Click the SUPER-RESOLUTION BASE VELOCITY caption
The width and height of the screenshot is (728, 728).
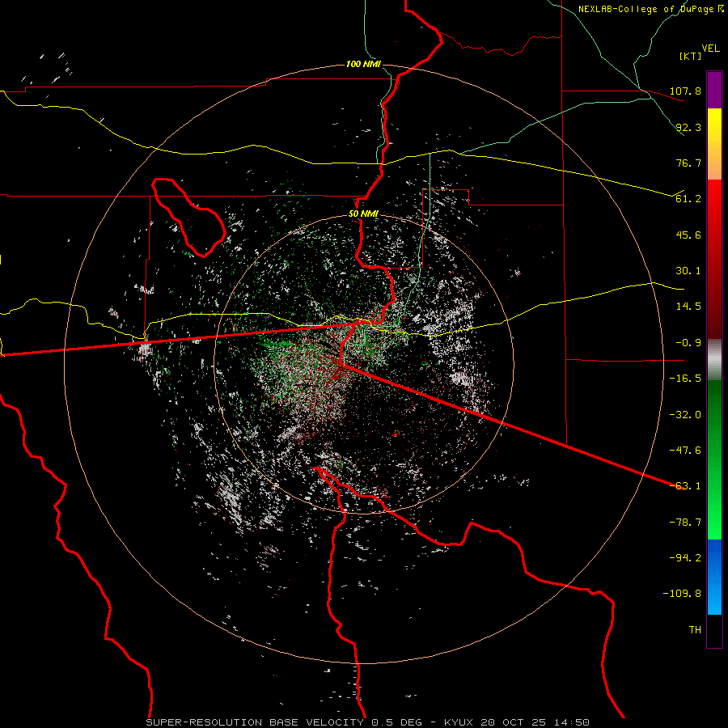pos(256,722)
